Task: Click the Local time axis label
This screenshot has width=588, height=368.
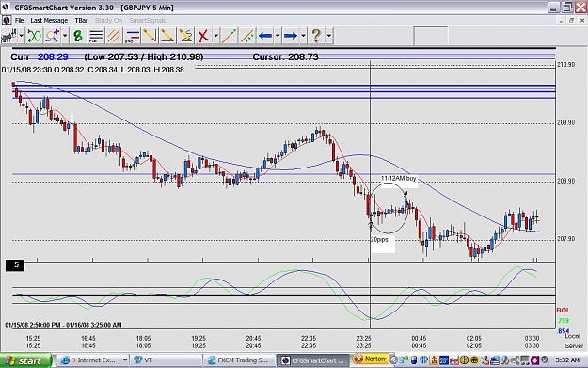Action: pyautogui.click(x=572, y=336)
